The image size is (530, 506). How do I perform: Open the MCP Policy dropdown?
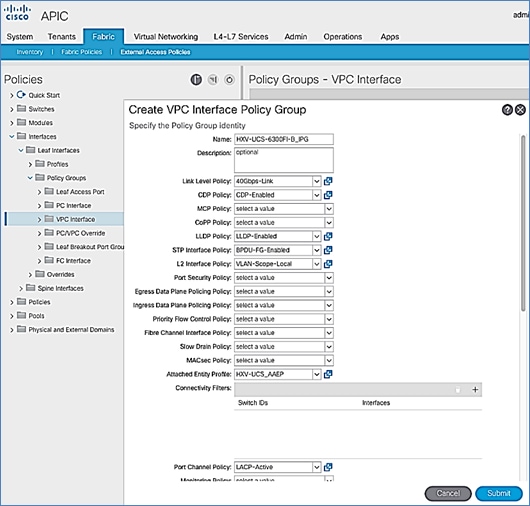coord(329,209)
